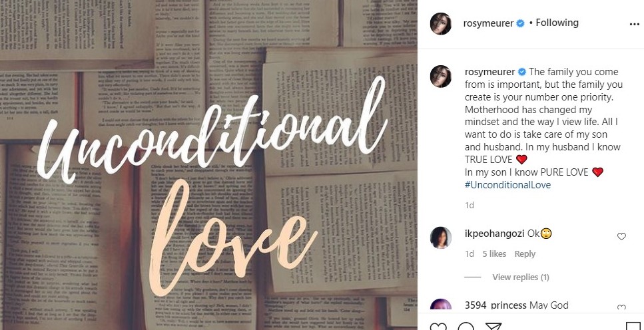644x330 pixels.
Task: Open rosymeurer username in post header
Action: tap(488, 24)
